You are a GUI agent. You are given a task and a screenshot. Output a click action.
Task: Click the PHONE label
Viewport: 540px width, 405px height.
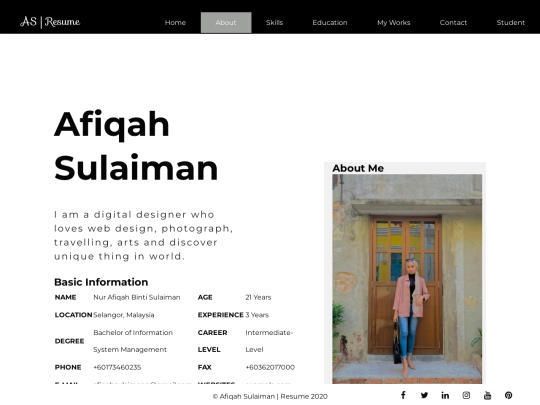(x=68, y=367)
